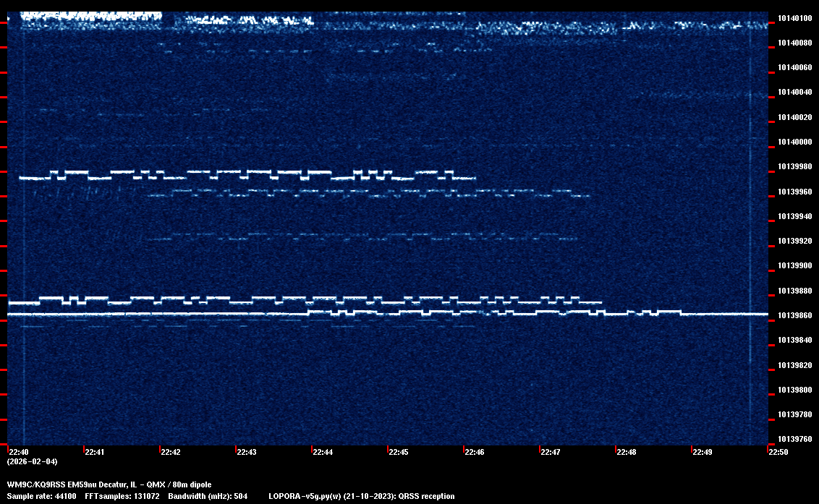Click the 22:40 time axis label

(x=18, y=453)
